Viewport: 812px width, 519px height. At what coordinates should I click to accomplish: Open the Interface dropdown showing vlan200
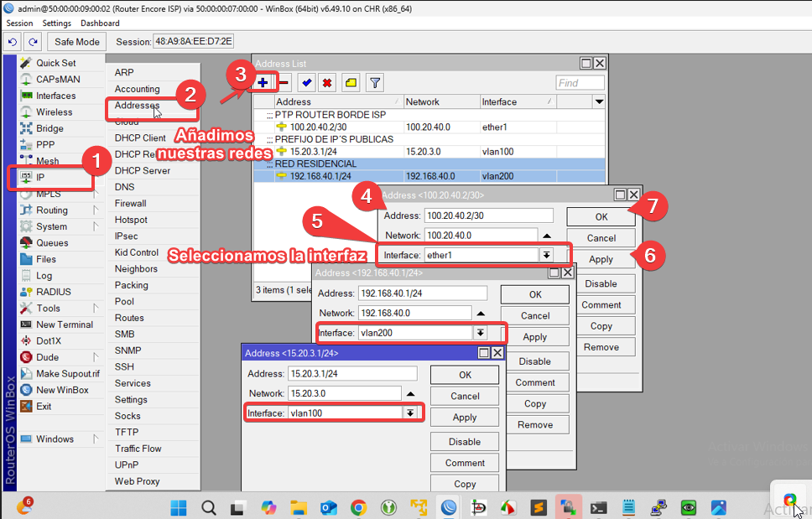pyautogui.click(x=480, y=333)
